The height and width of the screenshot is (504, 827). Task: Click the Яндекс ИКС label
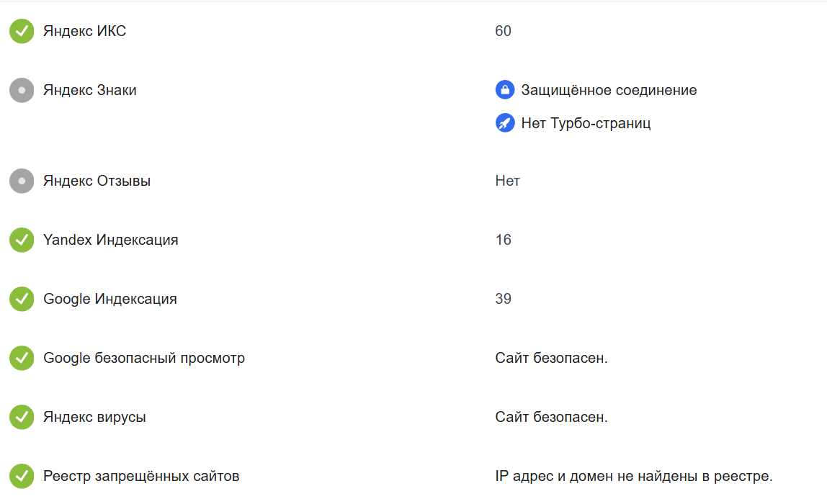pyautogui.click(x=84, y=31)
